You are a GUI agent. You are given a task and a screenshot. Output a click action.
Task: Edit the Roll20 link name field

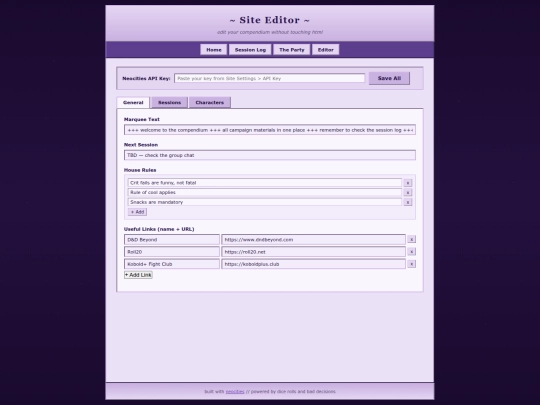tap(172, 252)
